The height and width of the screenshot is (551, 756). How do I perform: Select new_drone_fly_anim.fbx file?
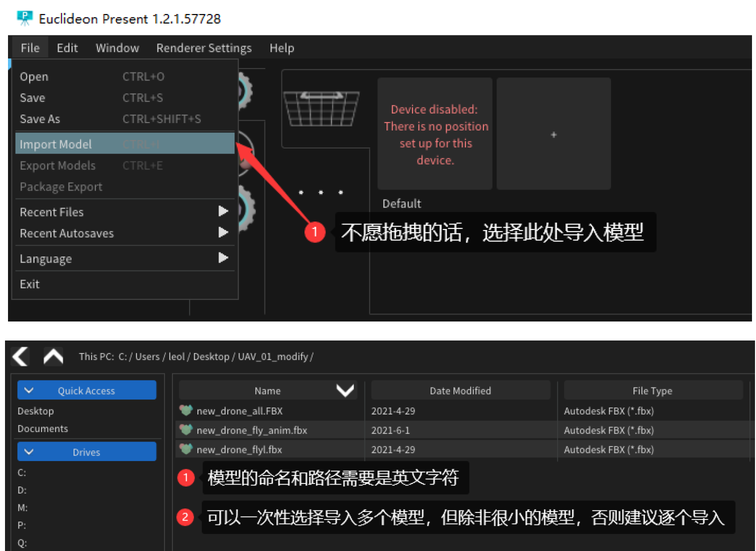click(x=252, y=430)
